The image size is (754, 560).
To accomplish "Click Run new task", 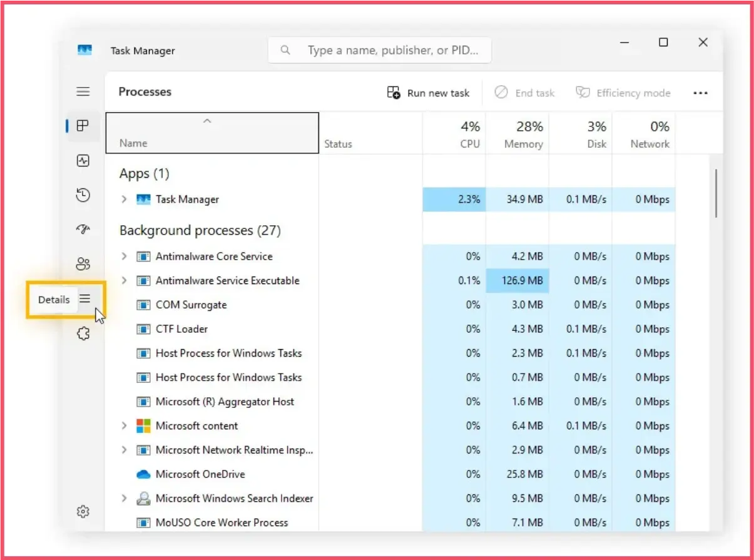I will pyautogui.click(x=428, y=92).
